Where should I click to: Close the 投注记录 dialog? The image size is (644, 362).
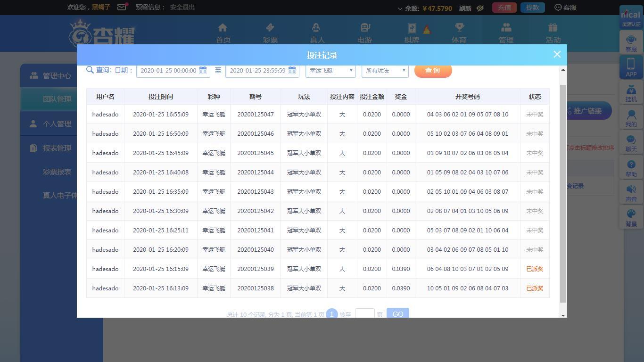coord(557,55)
